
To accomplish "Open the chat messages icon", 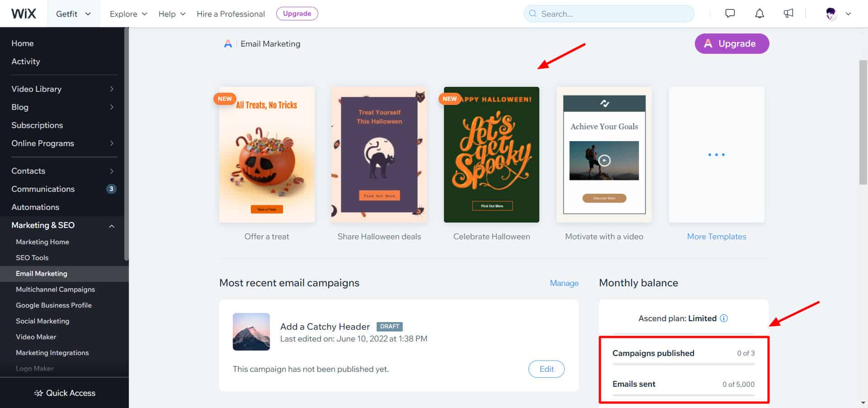I will pos(730,14).
